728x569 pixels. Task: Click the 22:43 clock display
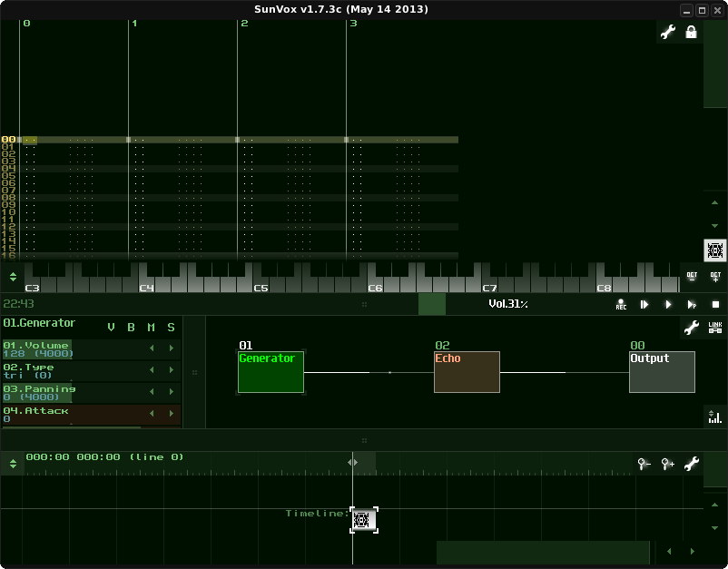(x=18, y=304)
